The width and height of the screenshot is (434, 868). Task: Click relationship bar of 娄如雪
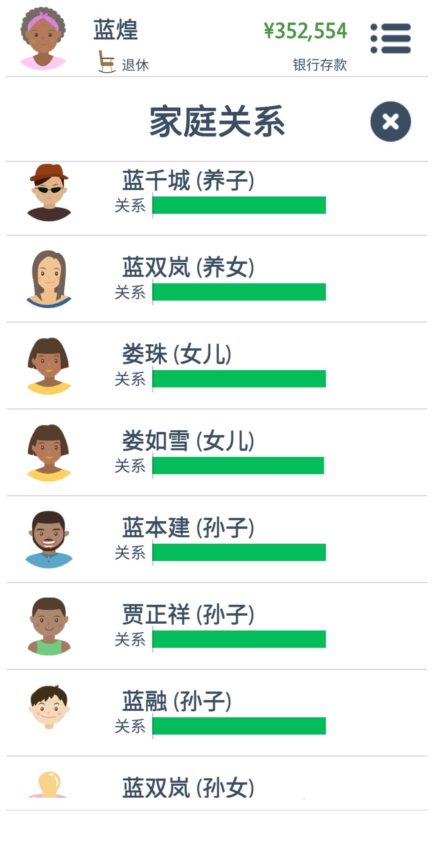click(238, 466)
